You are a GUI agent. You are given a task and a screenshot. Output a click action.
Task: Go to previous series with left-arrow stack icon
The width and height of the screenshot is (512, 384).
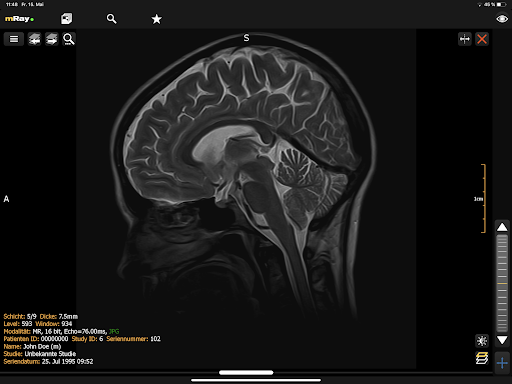(34, 39)
